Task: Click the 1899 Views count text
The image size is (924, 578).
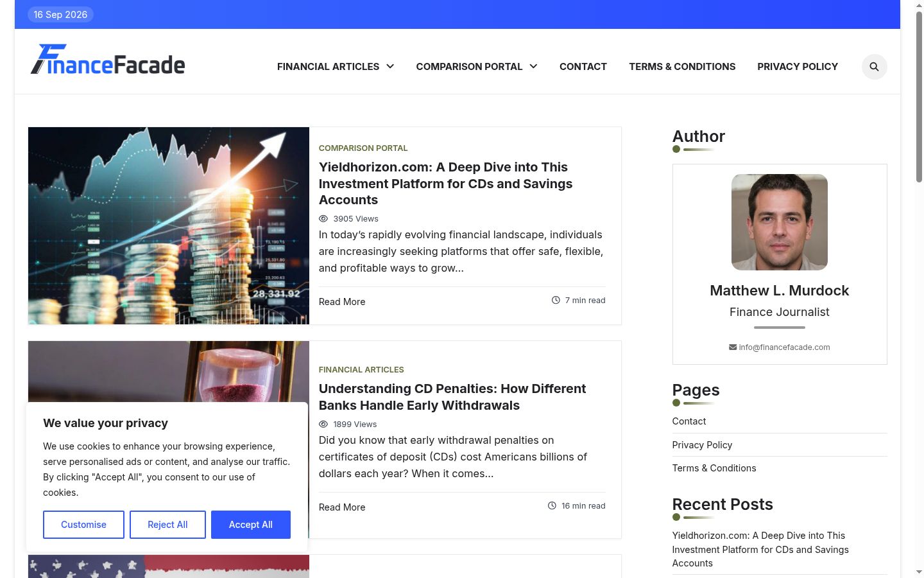Action: tap(355, 425)
